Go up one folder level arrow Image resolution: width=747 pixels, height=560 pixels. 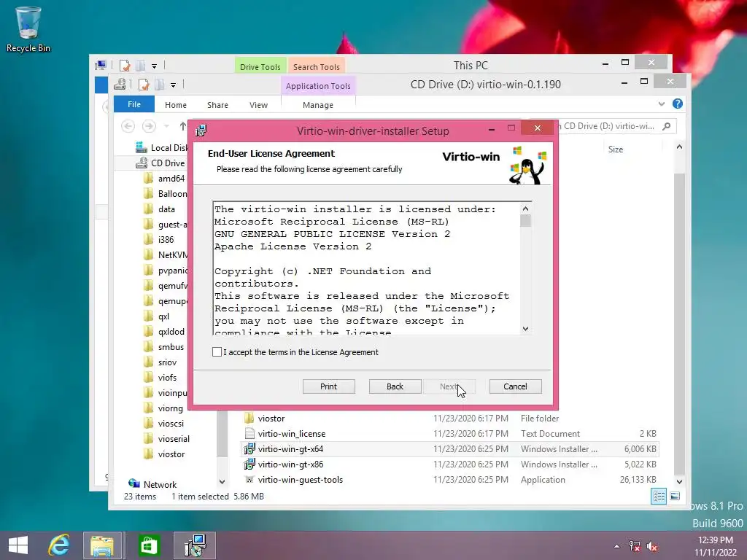click(183, 126)
